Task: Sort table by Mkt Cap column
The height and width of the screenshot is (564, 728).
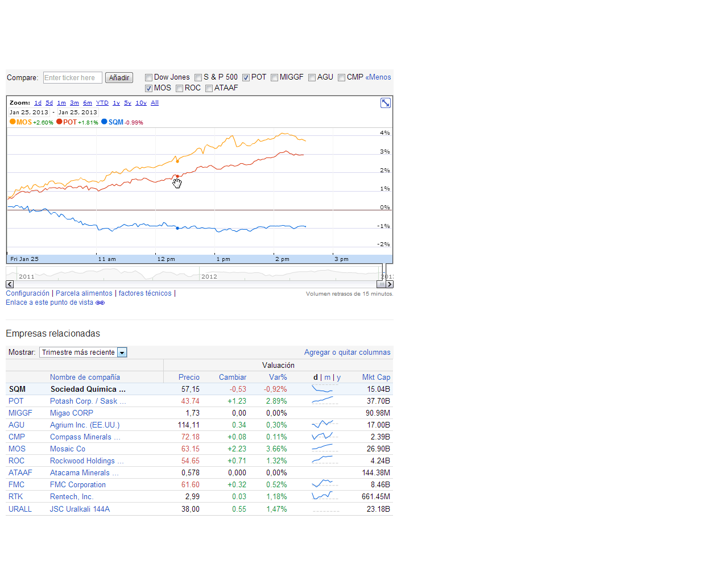Action: [376, 377]
